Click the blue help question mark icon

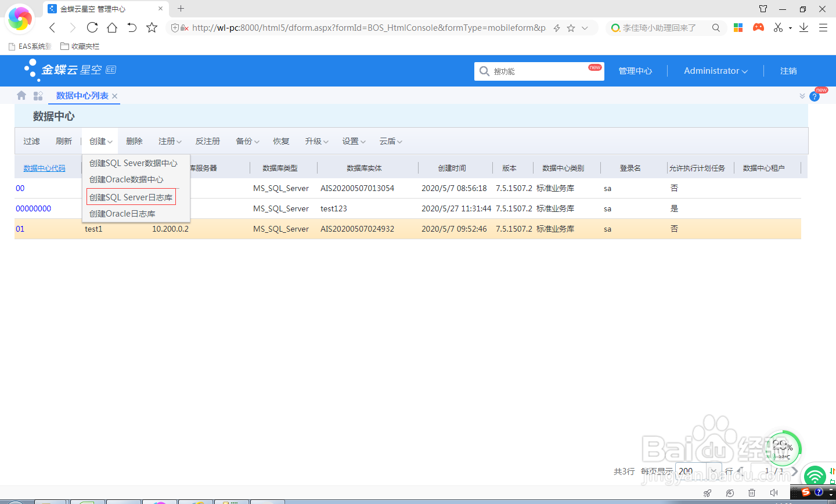coord(814,96)
